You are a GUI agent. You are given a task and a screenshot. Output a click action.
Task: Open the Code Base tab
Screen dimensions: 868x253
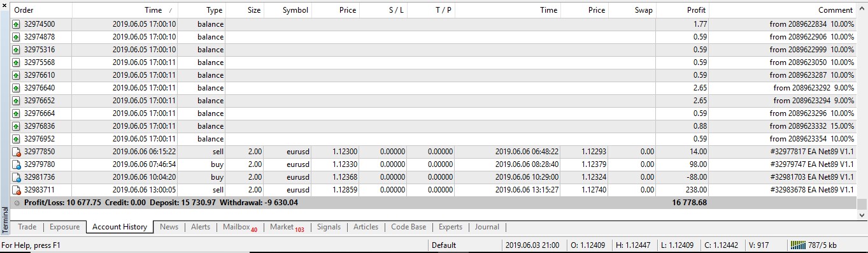[408, 227]
